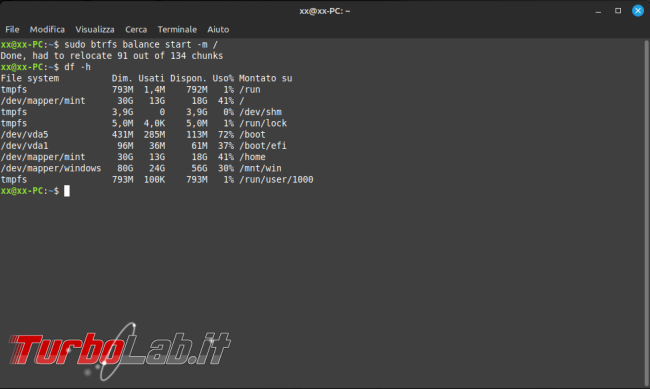Click the '24G' used value

(x=157, y=168)
